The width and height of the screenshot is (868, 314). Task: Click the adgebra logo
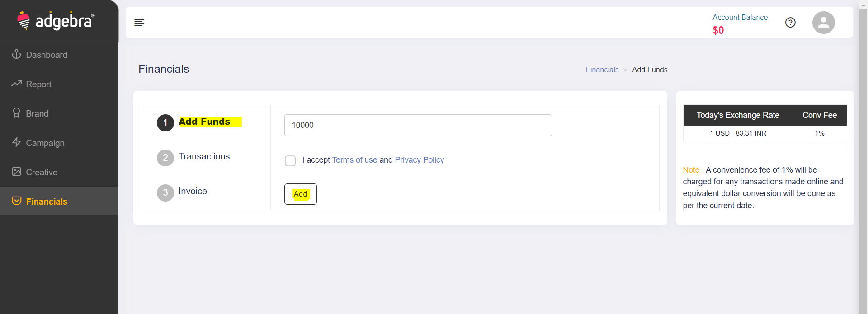[x=56, y=21]
